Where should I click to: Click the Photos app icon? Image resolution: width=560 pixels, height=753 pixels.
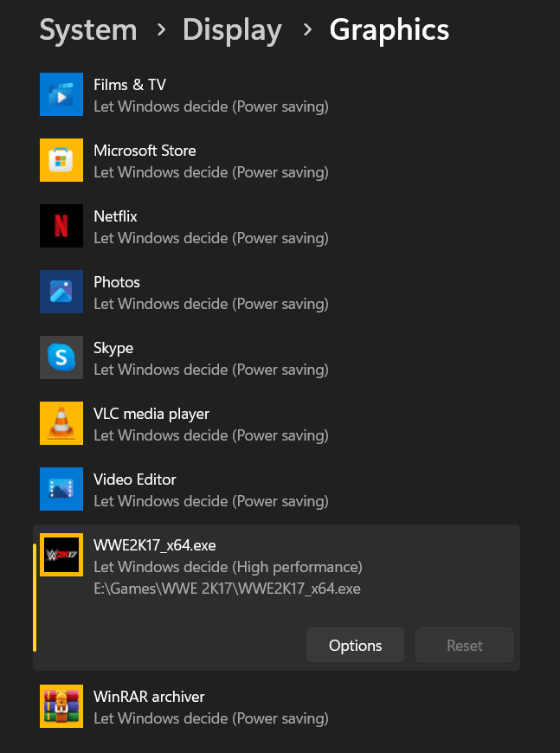click(x=61, y=292)
